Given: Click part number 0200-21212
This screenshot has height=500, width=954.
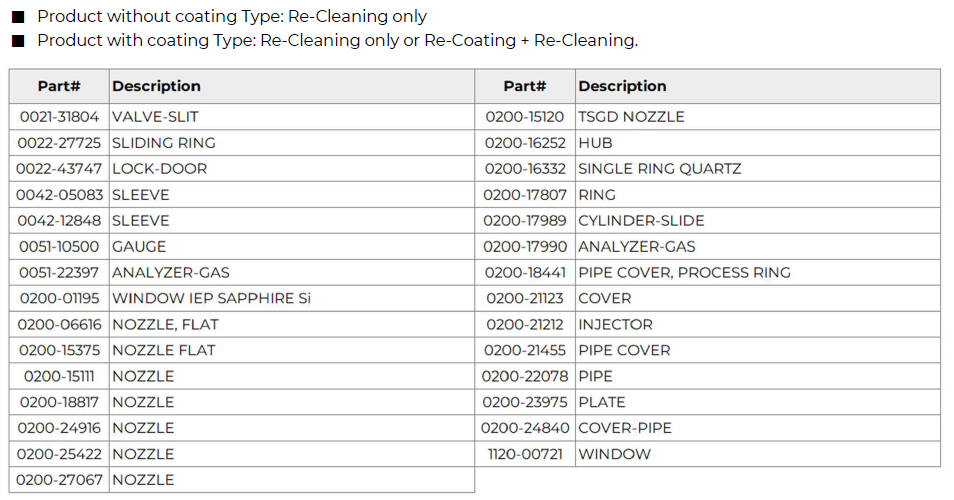Looking at the screenshot, I should pyautogui.click(x=525, y=325).
